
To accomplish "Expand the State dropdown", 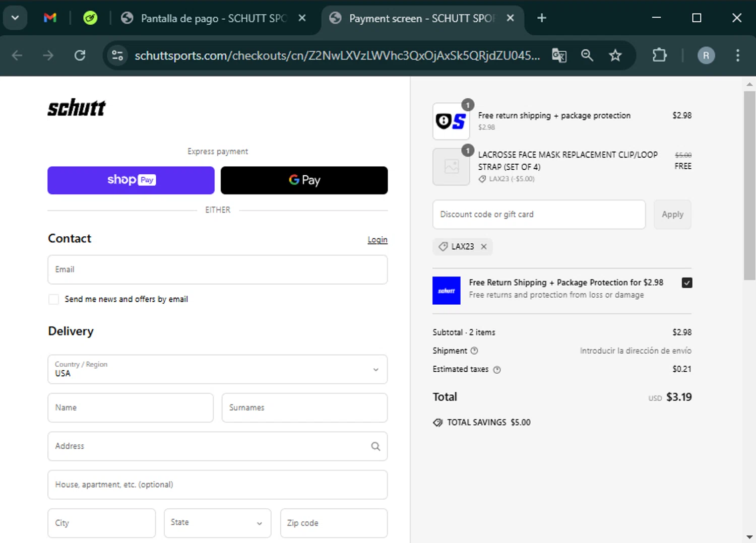I will point(218,523).
